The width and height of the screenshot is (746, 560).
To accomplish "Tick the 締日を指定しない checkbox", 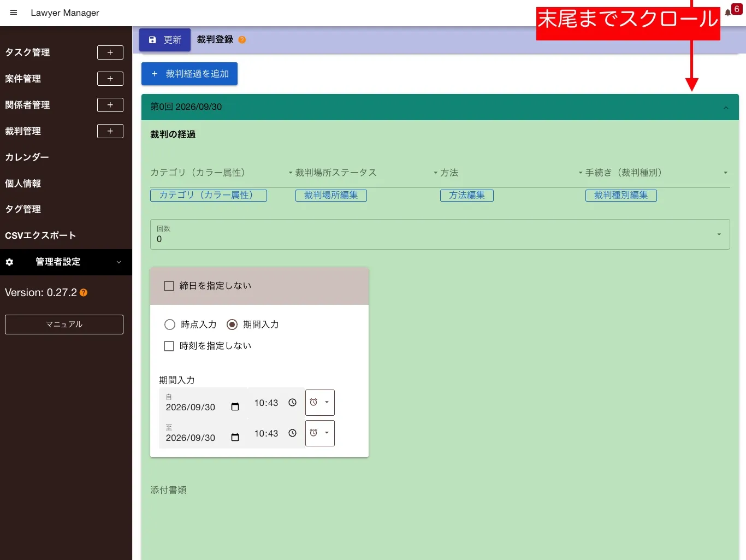I will click(169, 286).
